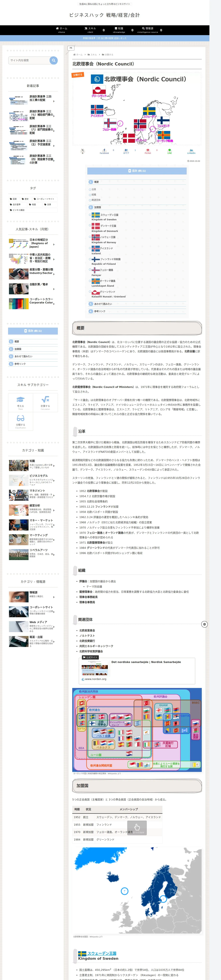Viewport: 221px width, 980px height.
Task: Click the scroll-to-top round arrow icon
Action: pyautogui.click(x=204, y=624)
